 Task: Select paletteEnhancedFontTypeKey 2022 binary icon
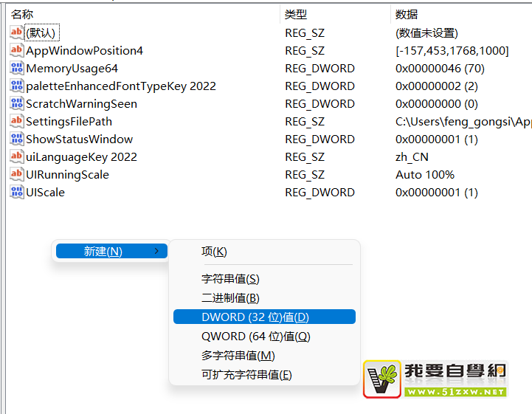click(17, 86)
